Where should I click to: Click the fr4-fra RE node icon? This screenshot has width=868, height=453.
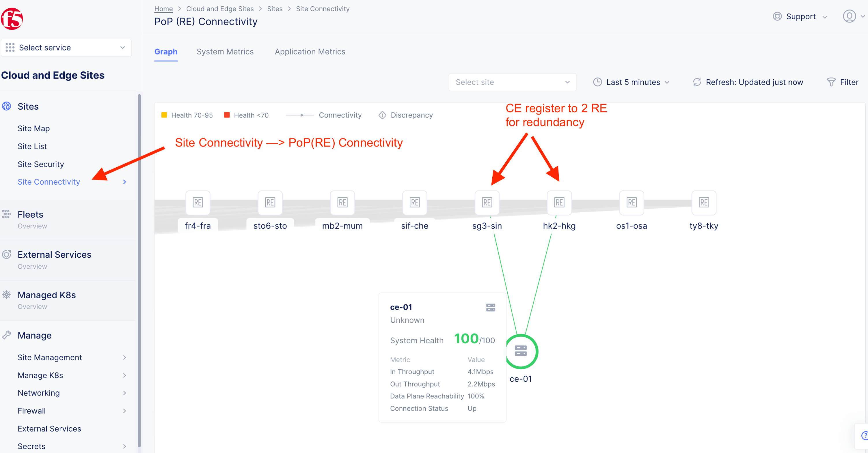coord(198,203)
